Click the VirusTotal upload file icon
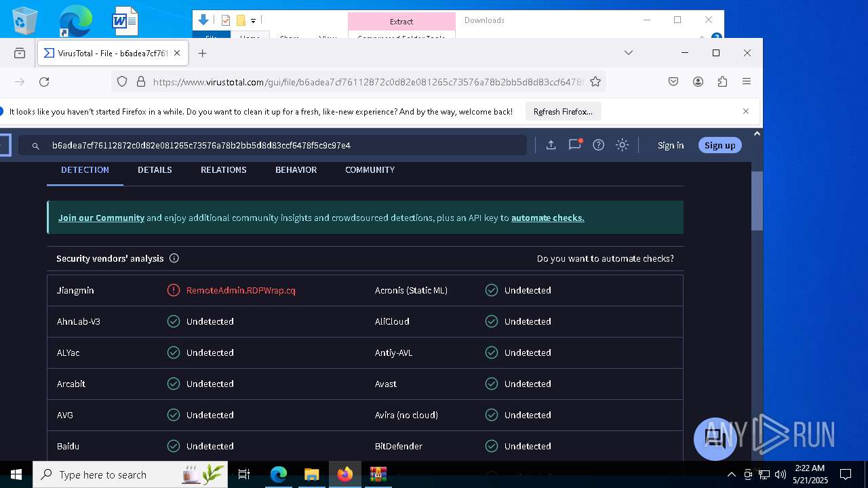 551,145
